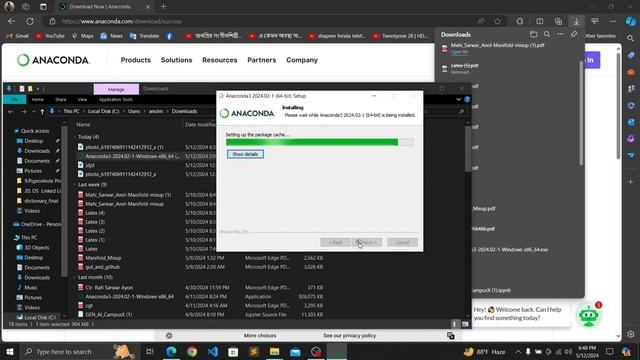Screen dimensions: 640x360
Task: Select OneDrive in navigation pane
Action: tap(37, 224)
